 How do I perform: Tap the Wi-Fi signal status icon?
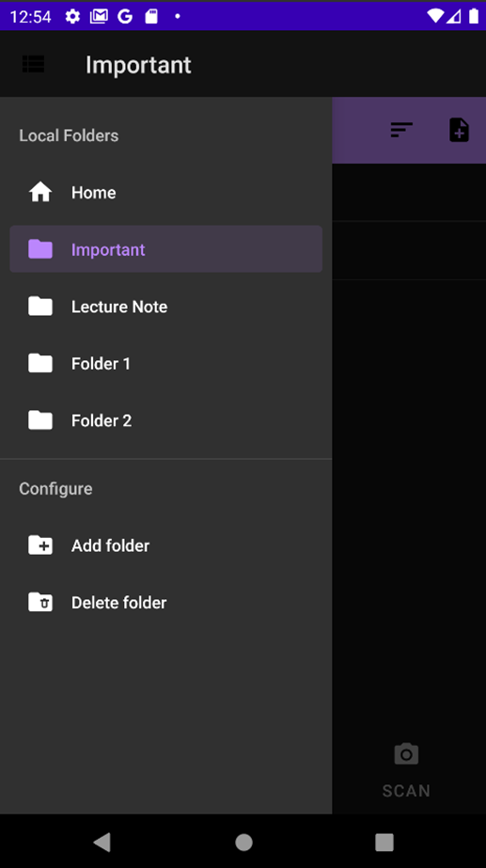435,16
